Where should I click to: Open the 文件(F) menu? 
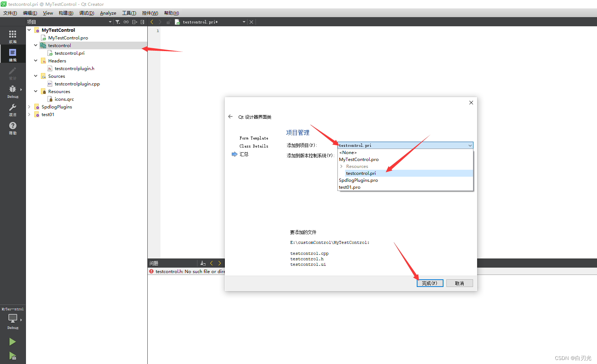pyautogui.click(x=10, y=13)
